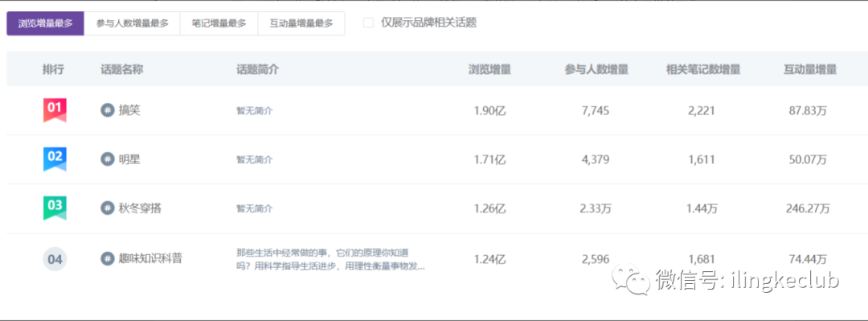Click hashtag icon beside 趣味知识科普
The height and width of the screenshot is (321, 868).
(x=108, y=258)
